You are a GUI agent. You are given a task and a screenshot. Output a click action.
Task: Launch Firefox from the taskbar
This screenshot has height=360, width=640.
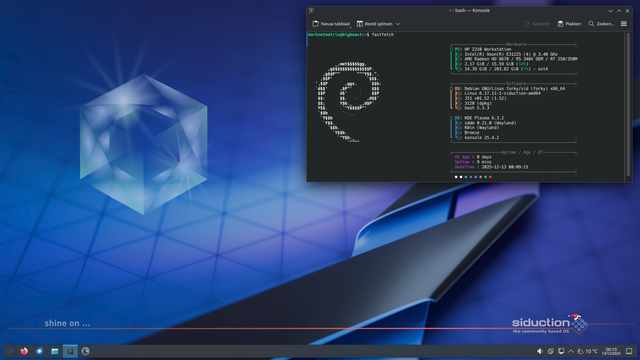click(x=24, y=351)
